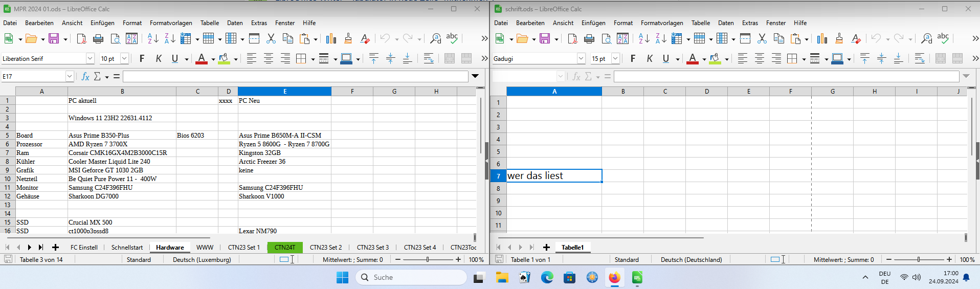Add new sheet in MPR 2024 01.ods
Image resolution: width=980 pixels, height=289 pixels.
tap(55, 247)
